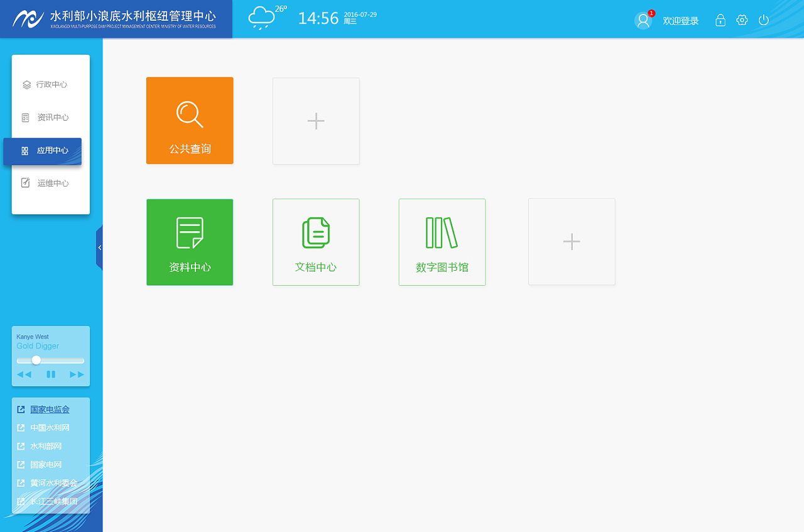Open the 水利部网 link
Screen dimensions: 804x532
point(46,447)
